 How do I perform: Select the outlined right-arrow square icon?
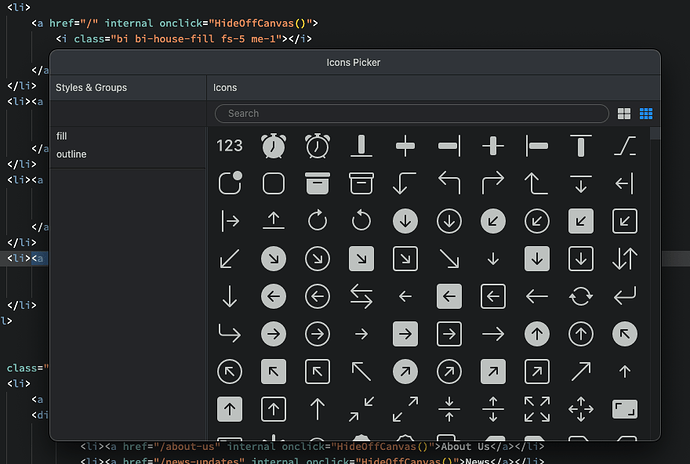tap(449, 334)
